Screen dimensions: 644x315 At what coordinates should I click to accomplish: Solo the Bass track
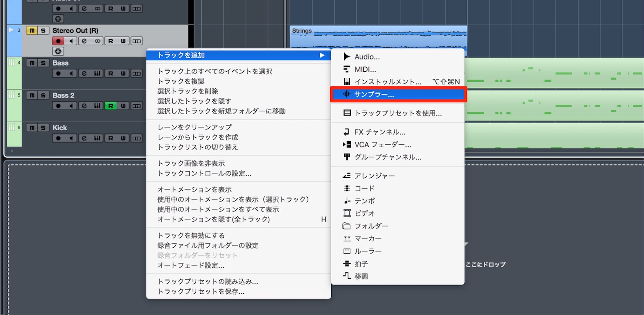(x=43, y=63)
